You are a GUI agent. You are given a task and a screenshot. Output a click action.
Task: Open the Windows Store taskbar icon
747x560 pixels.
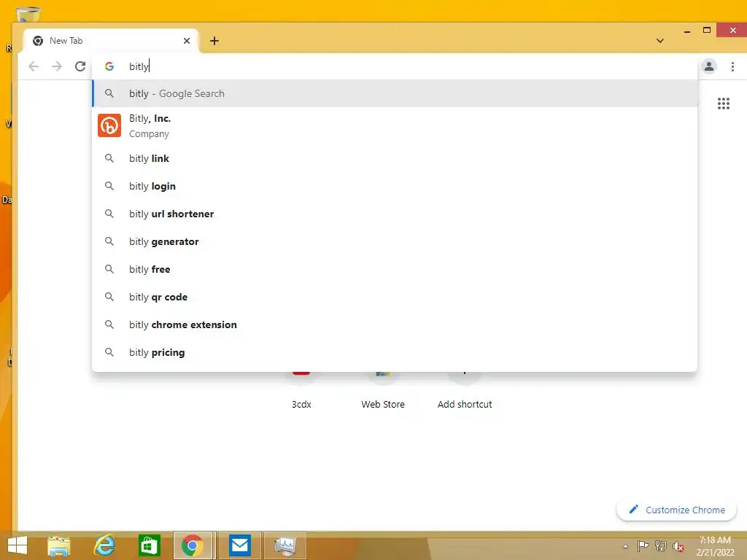[x=149, y=545]
